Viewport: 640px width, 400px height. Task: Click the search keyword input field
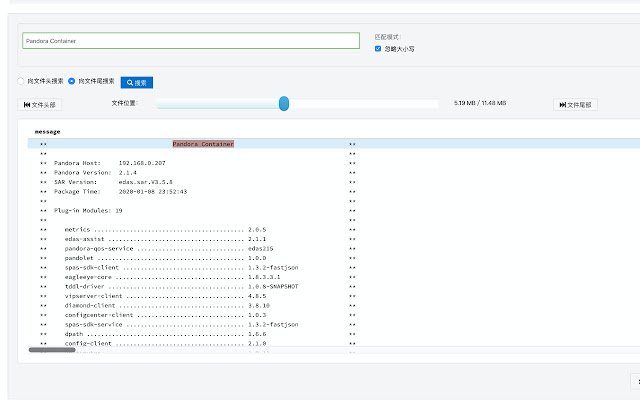pos(191,41)
